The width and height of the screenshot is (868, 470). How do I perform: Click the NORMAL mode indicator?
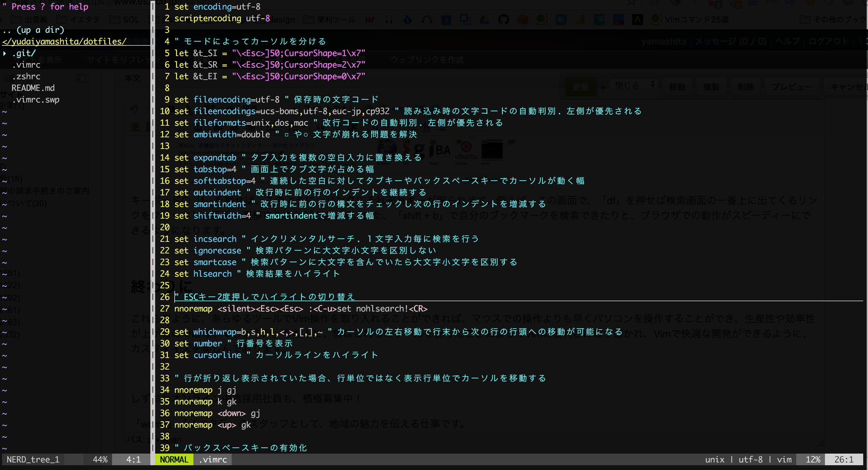(174, 459)
